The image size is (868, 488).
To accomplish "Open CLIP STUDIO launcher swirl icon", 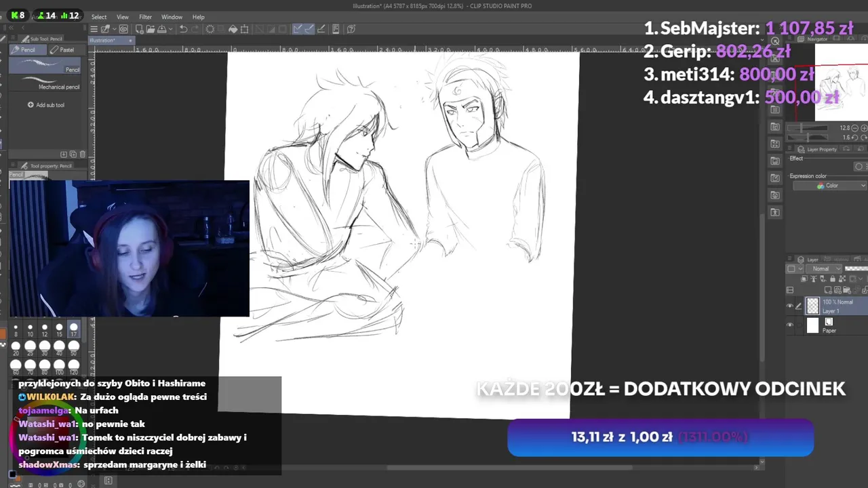I will (x=123, y=28).
